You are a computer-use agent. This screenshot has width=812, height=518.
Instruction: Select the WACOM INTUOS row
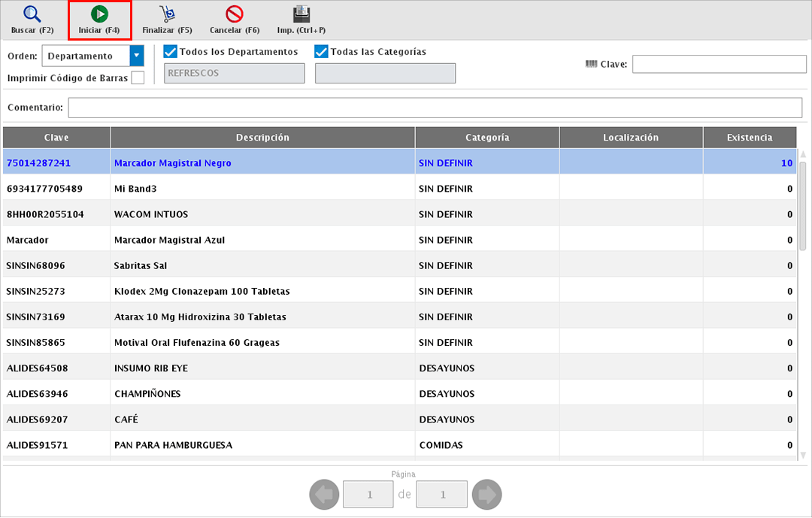click(150, 214)
